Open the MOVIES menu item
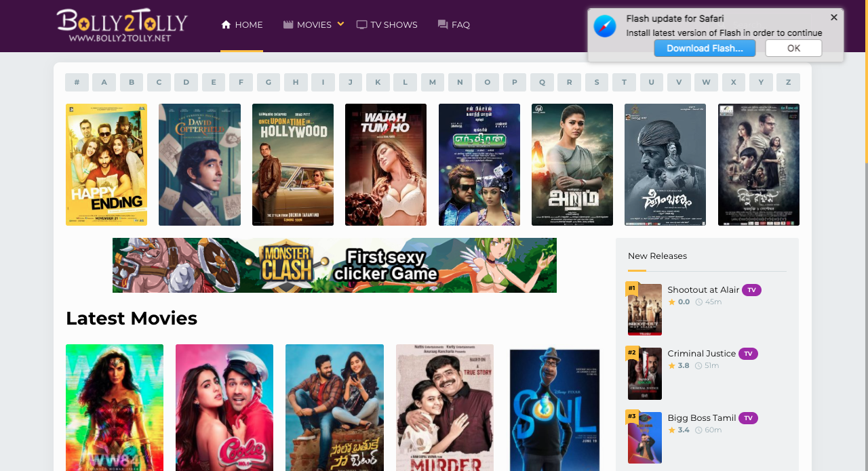 (x=307, y=24)
